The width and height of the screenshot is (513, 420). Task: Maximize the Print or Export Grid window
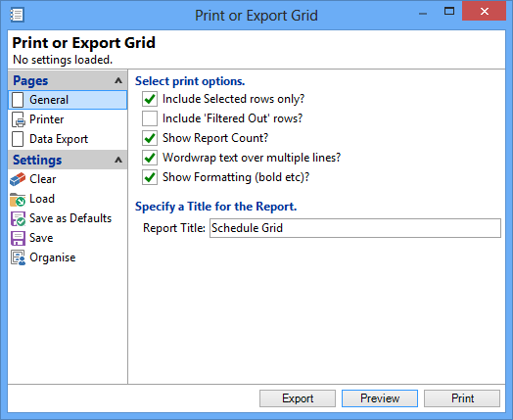[x=449, y=12]
